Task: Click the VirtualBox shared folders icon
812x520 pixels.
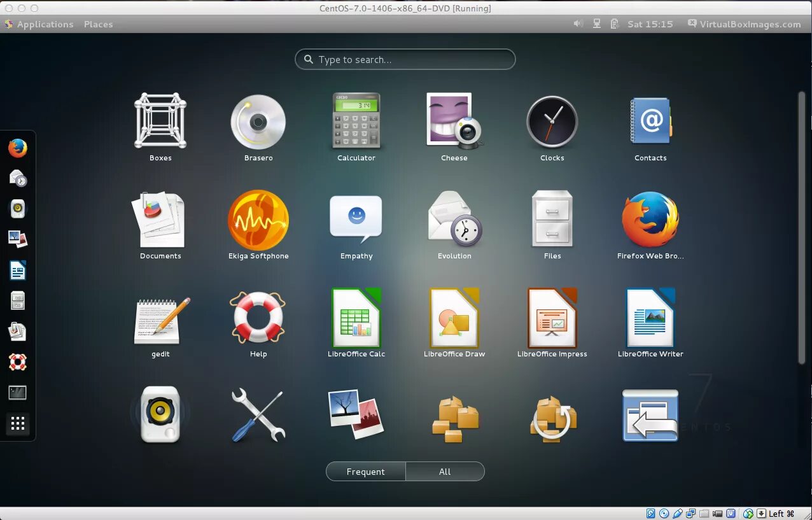Action: (x=704, y=513)
